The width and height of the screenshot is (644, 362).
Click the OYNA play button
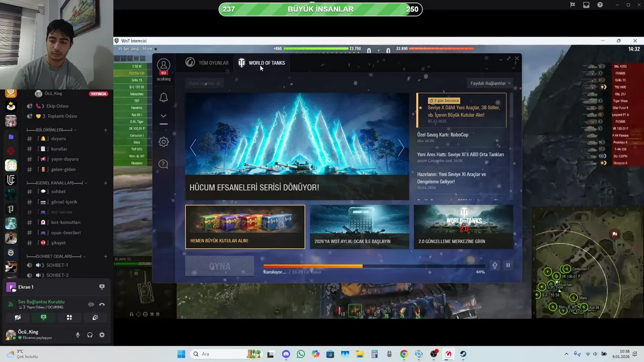point(220,266)
